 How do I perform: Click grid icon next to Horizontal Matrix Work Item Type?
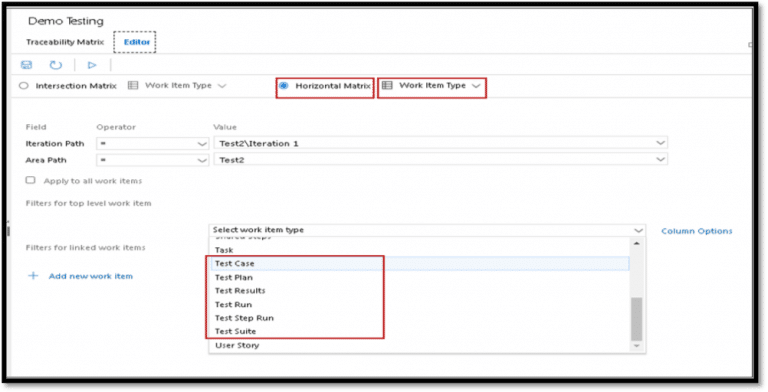click(387, 85)
